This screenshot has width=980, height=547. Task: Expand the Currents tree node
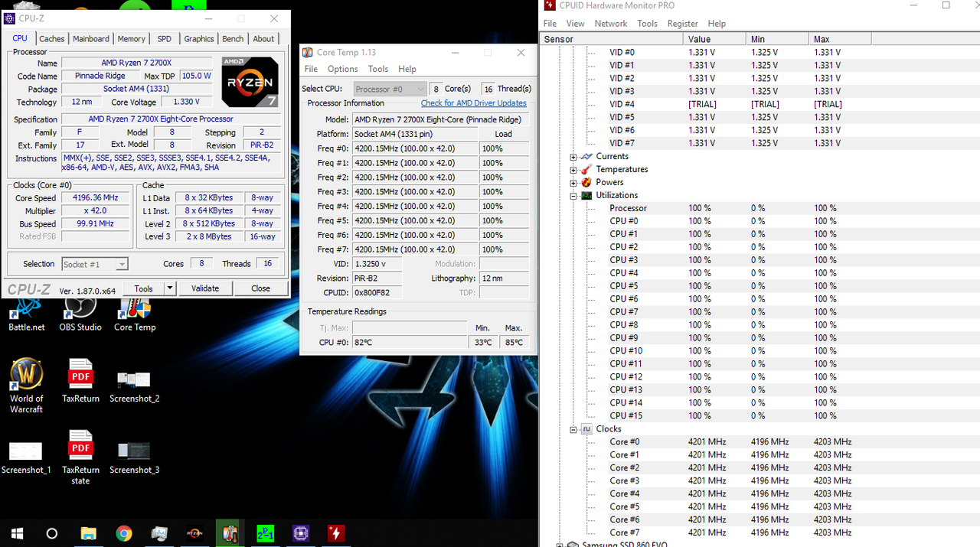[x=573, y=157]
